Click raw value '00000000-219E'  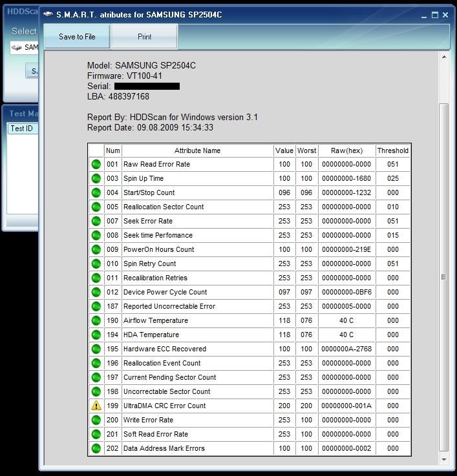tap(346, 249)
